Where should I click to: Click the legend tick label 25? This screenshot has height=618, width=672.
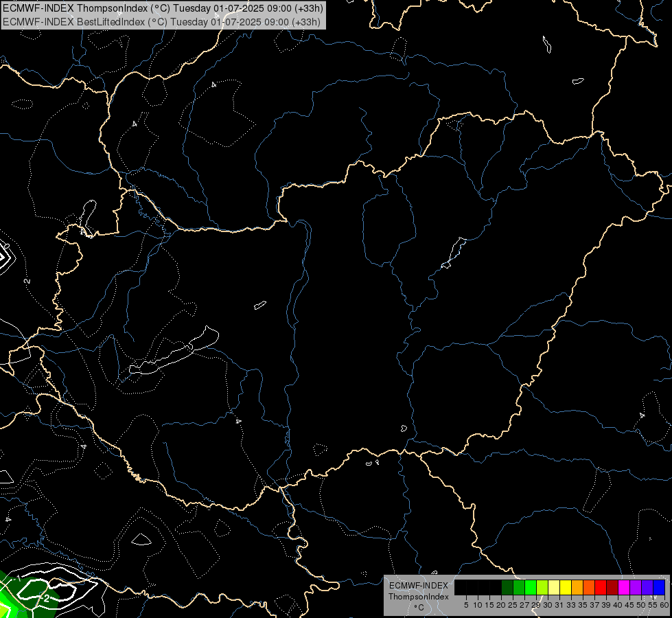(513, 605)
